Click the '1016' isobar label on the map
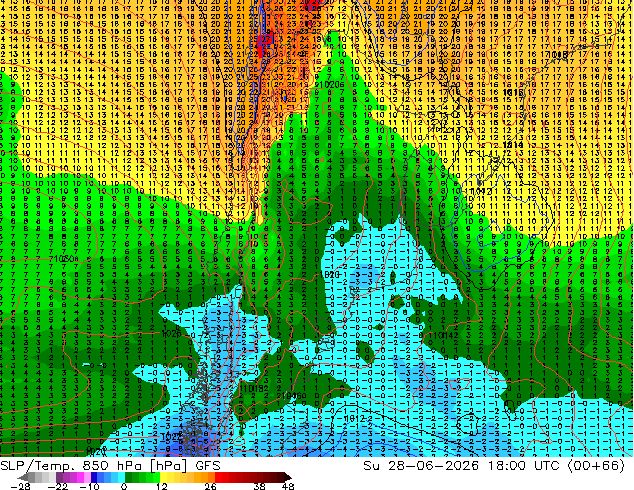 [514, 93]
